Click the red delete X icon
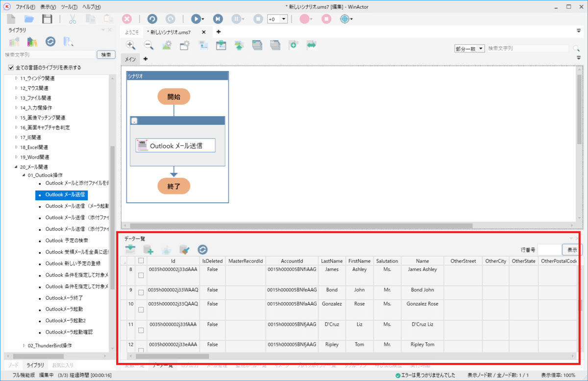588x381 pixels. (x=127, y=19)
